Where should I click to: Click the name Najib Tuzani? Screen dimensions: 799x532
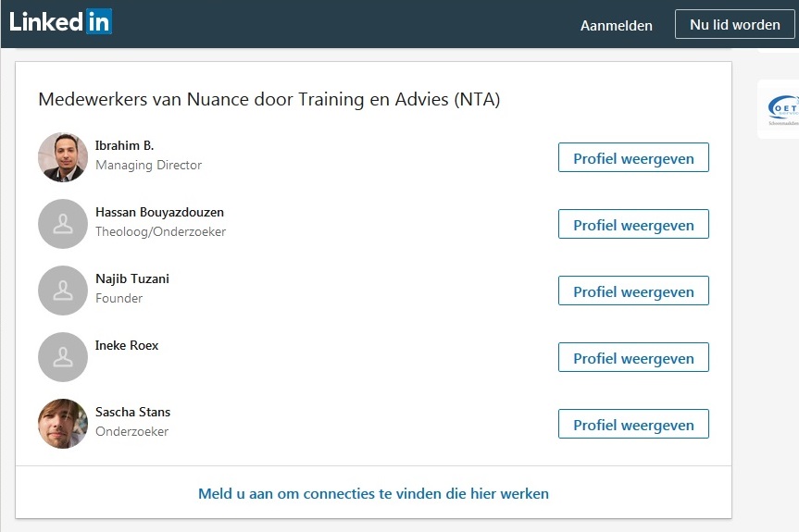click(132, 279)
